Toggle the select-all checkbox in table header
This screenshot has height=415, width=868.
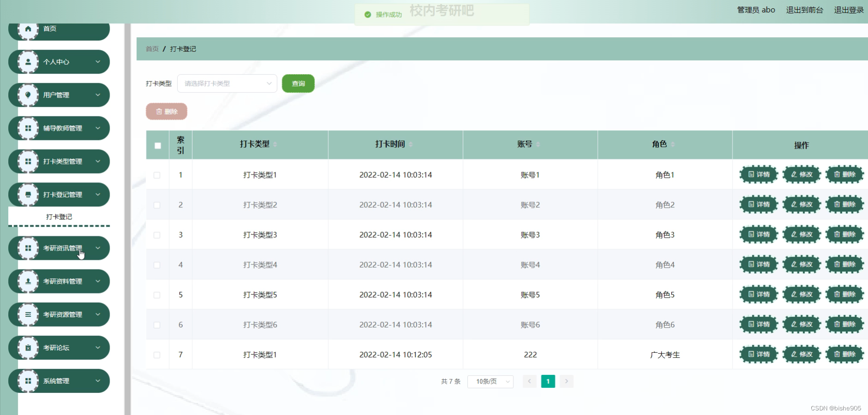coord(157,145)
